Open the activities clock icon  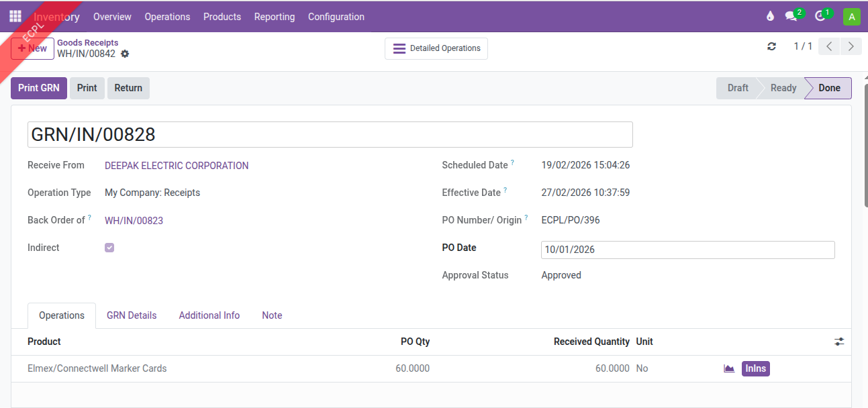(x=820, y=17)
